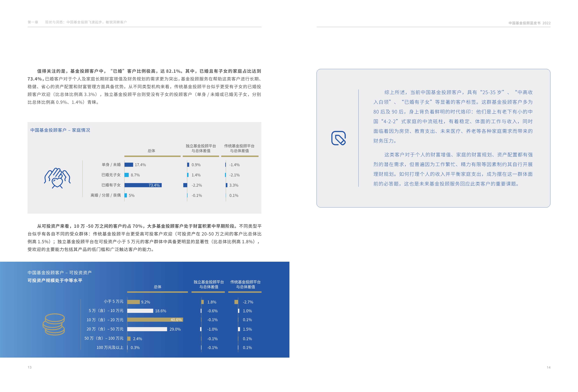Click 独立基金投顾平台 header in family chart
This screenshot has height=392, width=578.
click(x=201, y=148)
